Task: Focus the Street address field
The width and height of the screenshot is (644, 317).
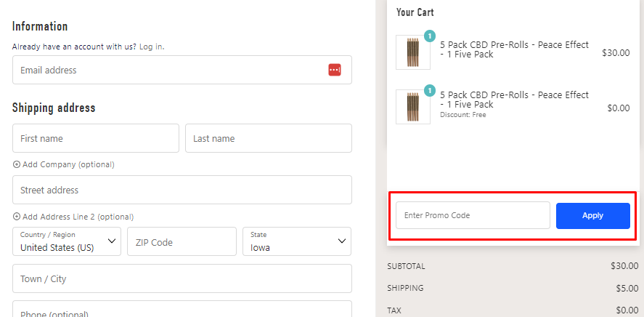Action: coord(182,190)
